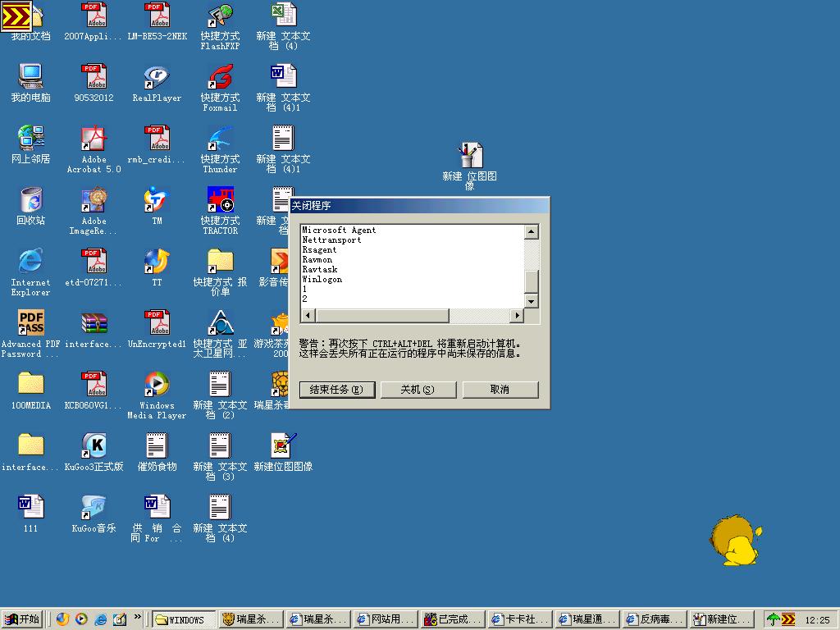Select the 回收站 recycle bin icon

[x=30, y=205]
